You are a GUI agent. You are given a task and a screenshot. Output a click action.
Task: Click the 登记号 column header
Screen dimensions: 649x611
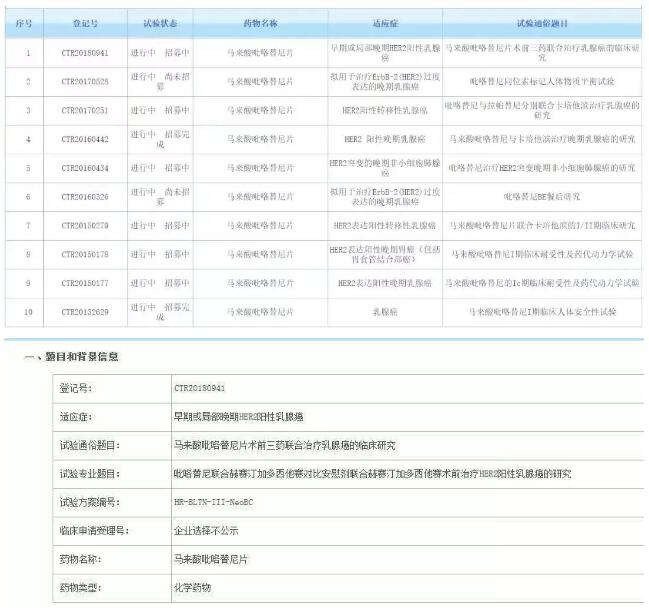point(84,23)
